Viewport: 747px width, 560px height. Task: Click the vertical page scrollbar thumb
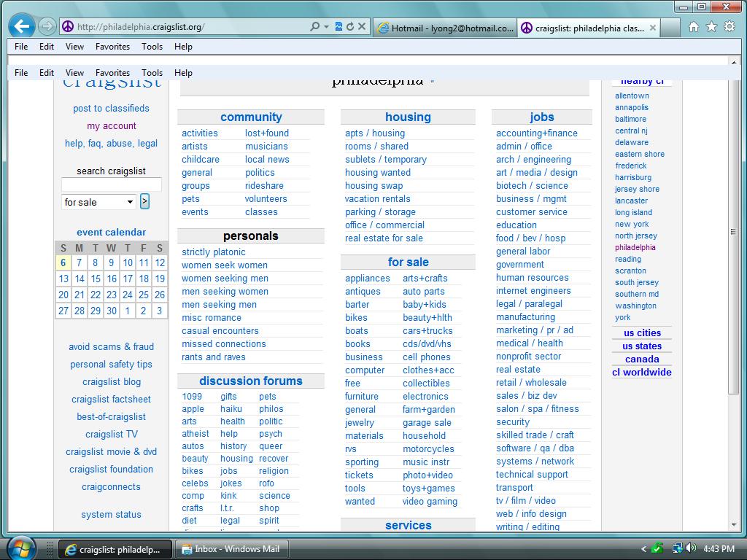pos(733,231)
